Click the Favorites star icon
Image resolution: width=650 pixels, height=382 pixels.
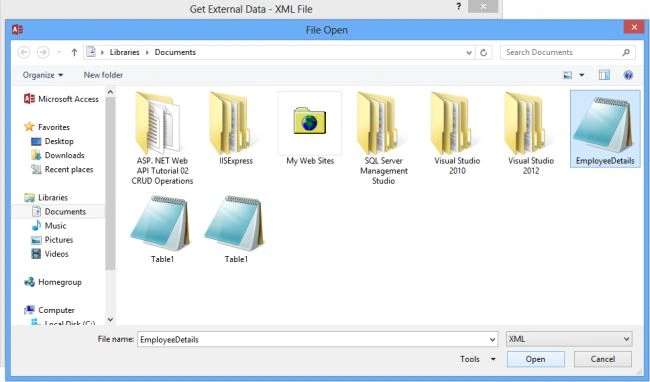click(x=29, y=127)
